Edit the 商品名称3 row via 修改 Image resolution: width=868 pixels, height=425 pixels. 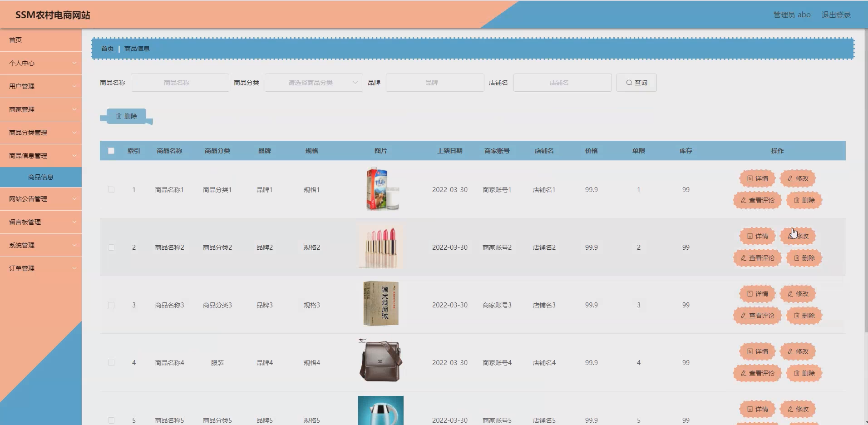(798, 294)
